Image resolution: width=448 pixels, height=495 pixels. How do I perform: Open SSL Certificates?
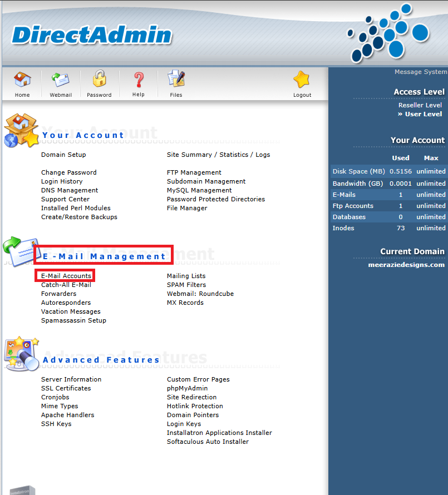pyautogui.click(x=66, y=388)
